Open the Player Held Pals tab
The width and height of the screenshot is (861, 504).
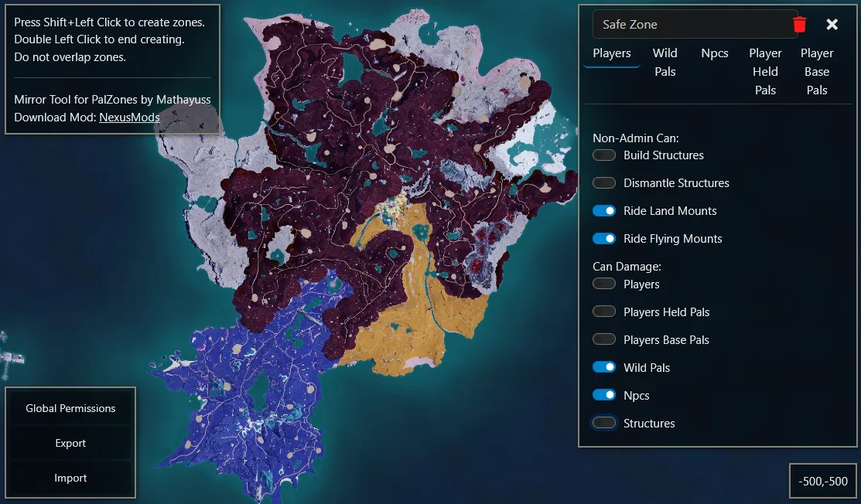[x=765, y=71]
